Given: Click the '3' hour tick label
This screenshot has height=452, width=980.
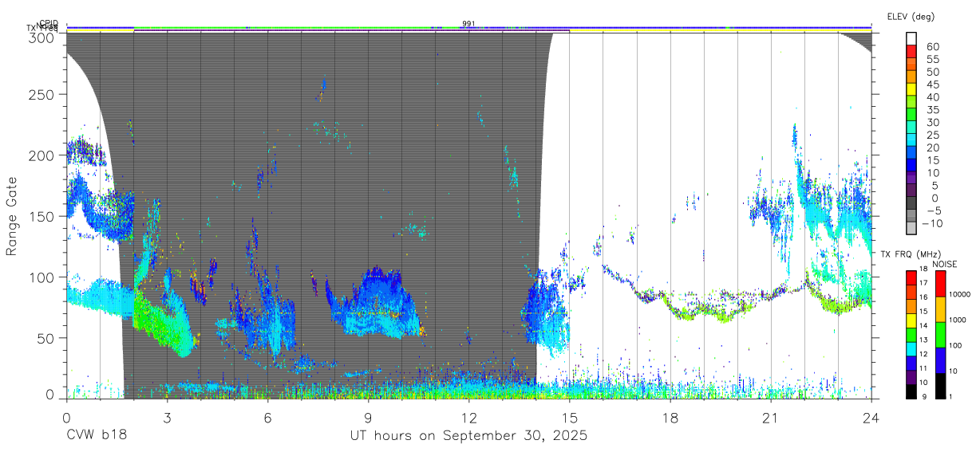Looking at the screenshot, I should coord(167,417).
